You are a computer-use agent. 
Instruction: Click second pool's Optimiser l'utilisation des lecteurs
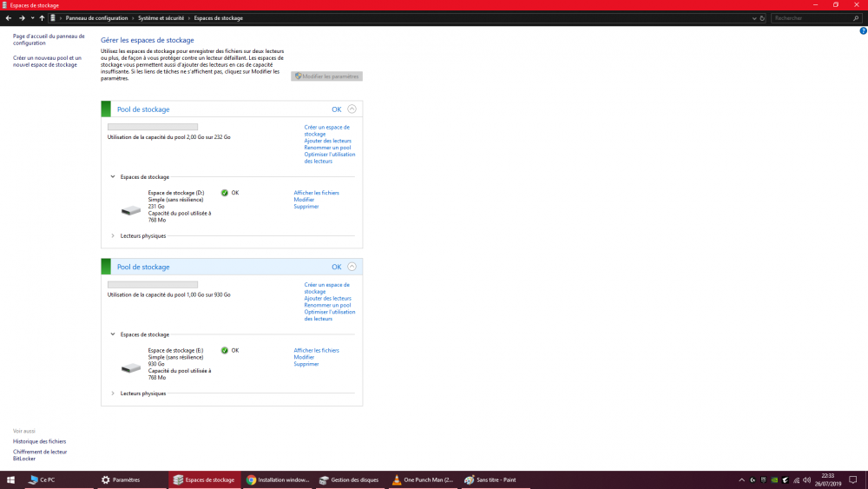click(x=329, y=315)
